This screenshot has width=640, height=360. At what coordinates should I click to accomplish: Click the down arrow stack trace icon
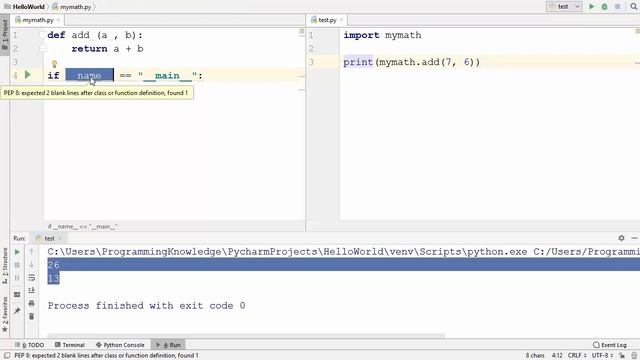point(31,264)
